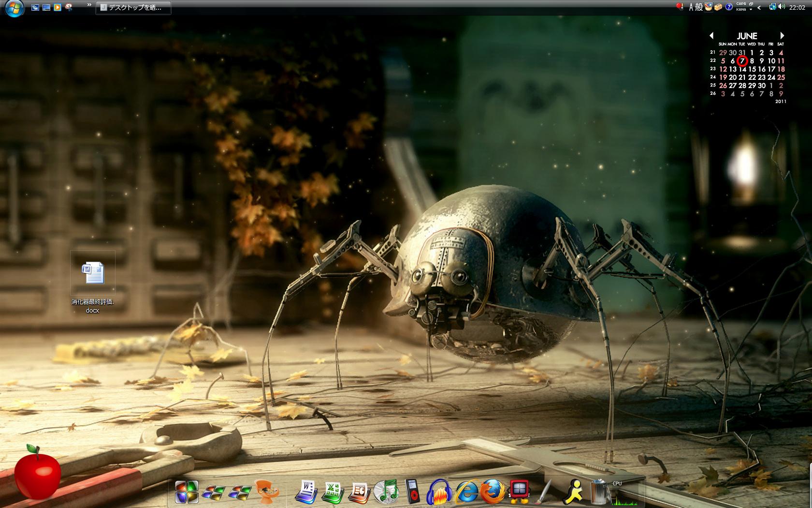Launch Audacity from the dock

(x=439, y=492)
